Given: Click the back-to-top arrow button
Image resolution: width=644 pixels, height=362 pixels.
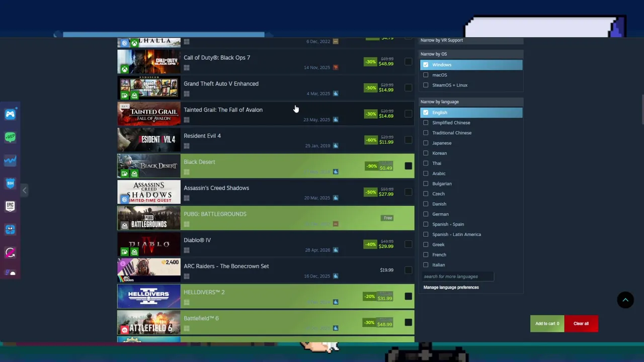Looking at the screenshot, I should [625, 300].
